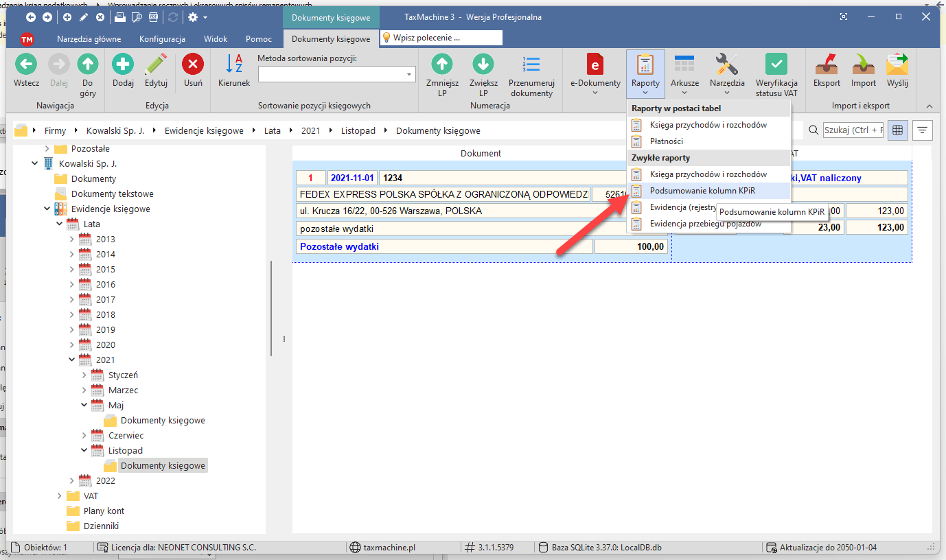This screenshot has height=560, width=946.
Task: Click Przenumeruj dokumenty icon
Action: tap(531, 65)
